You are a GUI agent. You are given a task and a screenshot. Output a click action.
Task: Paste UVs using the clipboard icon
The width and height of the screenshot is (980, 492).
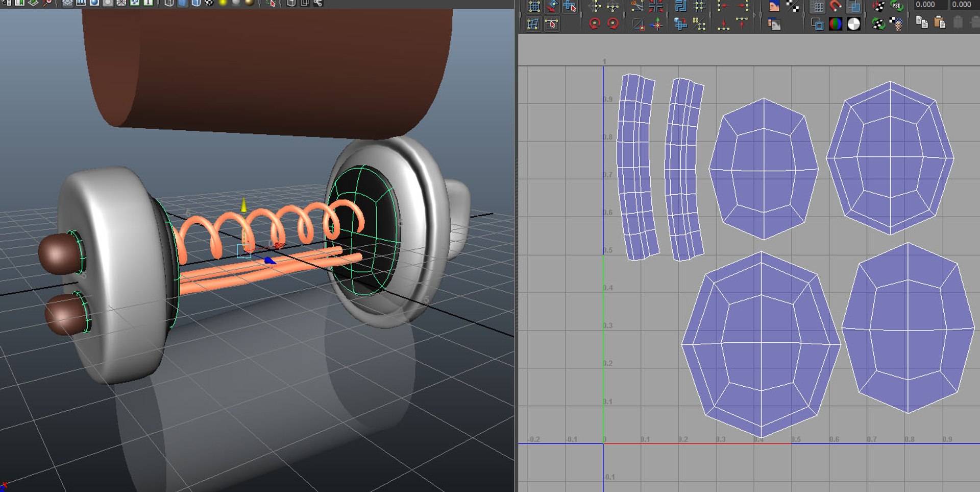click(940, 22)
